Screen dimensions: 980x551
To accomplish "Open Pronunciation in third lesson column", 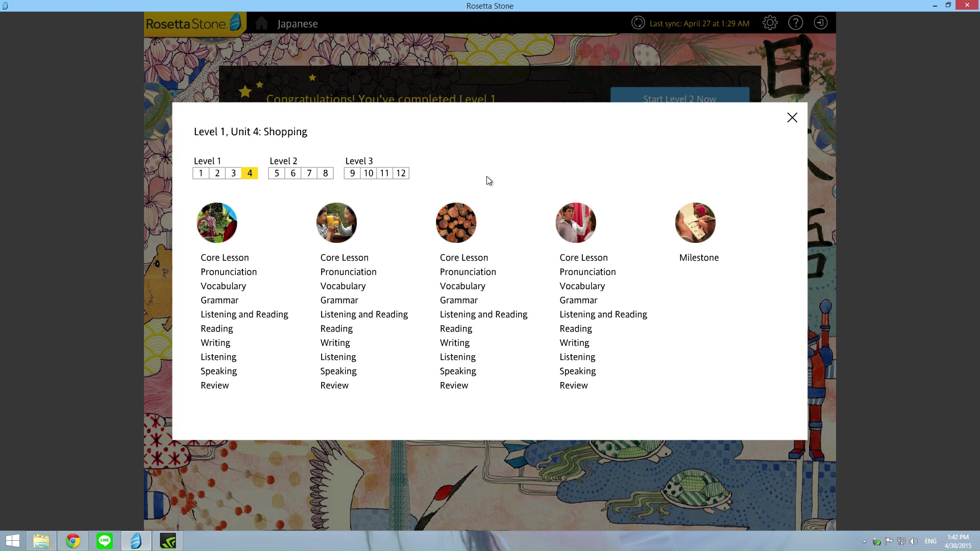I will (468, 272).
